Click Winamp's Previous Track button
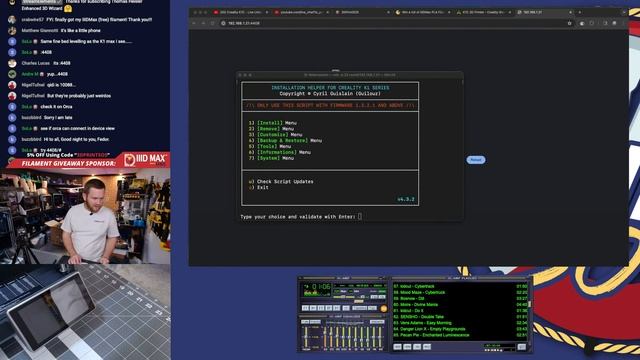 [305, 308]
